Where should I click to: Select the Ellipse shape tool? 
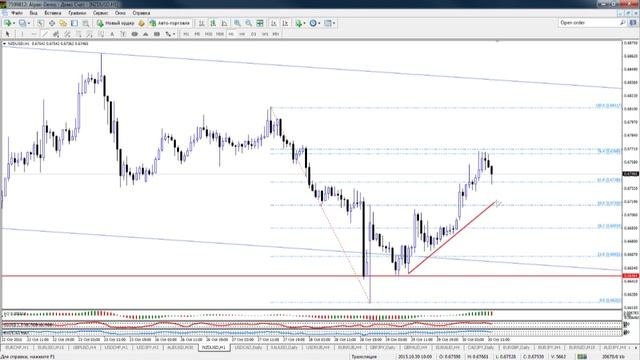tap(134, 34)
